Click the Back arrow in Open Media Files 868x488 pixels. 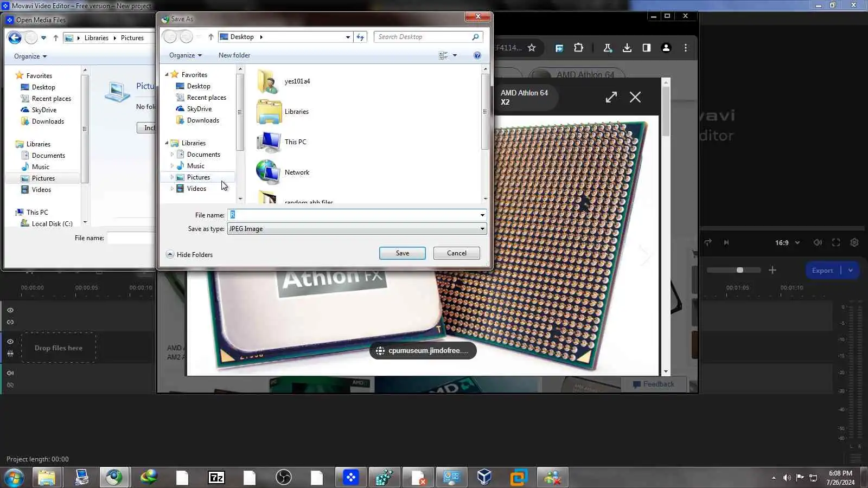(15, 38)
